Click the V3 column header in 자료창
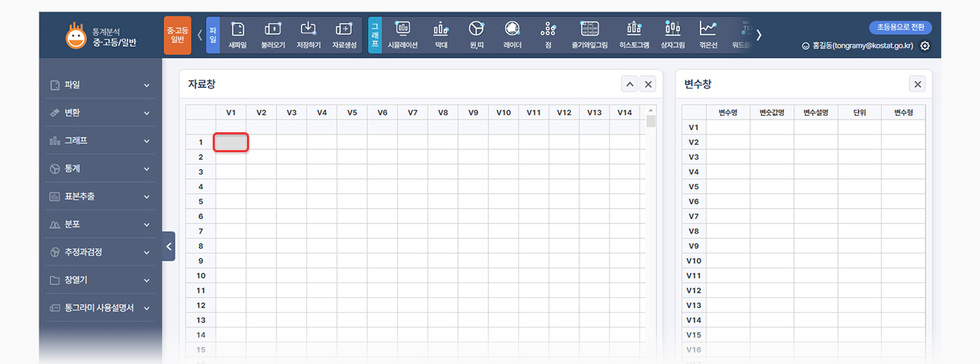The width and height of the screenshot is (980, 364). (x=291, y=112)
